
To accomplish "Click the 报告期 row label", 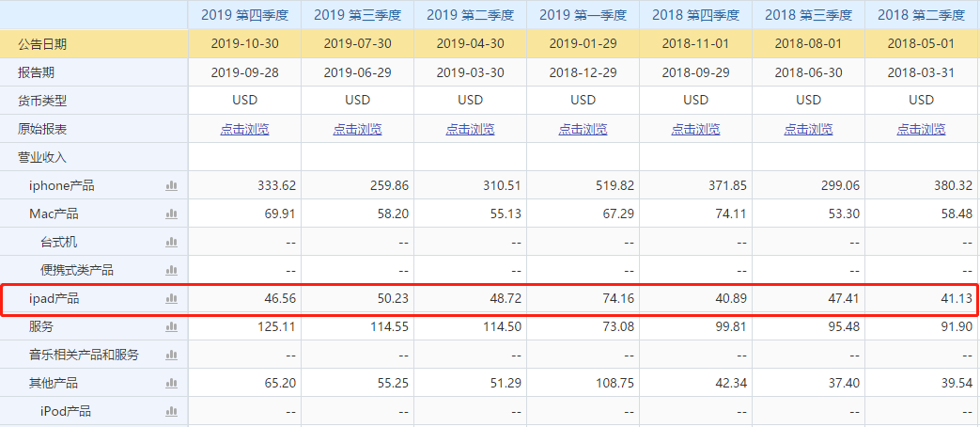I will 36,72.
